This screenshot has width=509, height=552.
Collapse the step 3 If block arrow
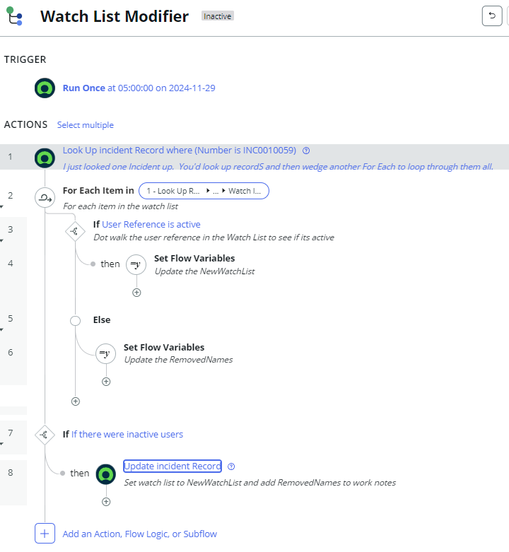tap(2, 241)
